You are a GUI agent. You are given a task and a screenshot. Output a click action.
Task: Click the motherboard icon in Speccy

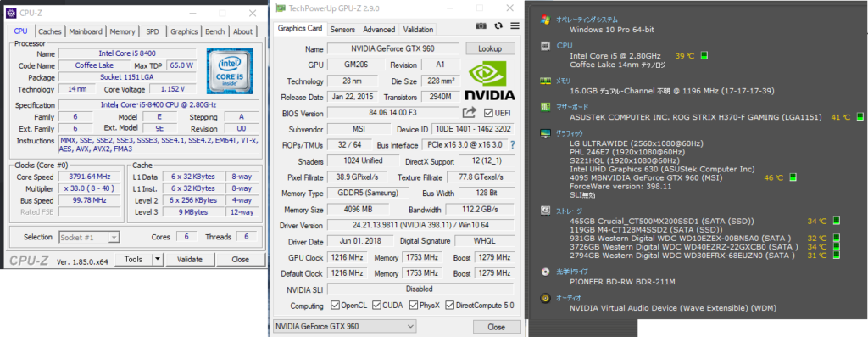545,107
